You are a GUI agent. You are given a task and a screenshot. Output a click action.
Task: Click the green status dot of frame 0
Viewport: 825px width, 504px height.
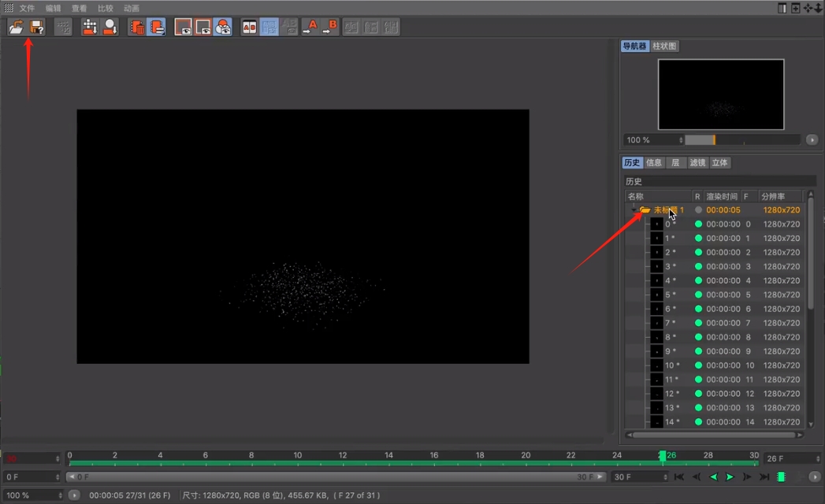(x=698, y=224)
